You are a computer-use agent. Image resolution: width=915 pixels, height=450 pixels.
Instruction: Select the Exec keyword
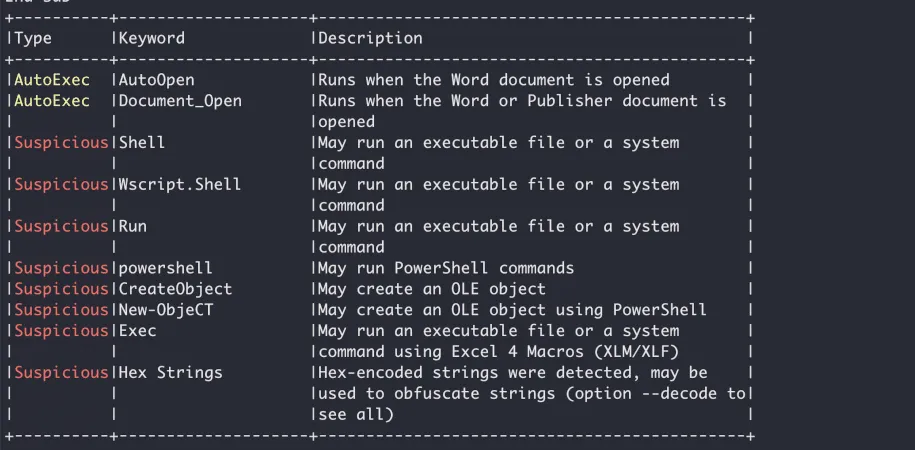point(138,331)
